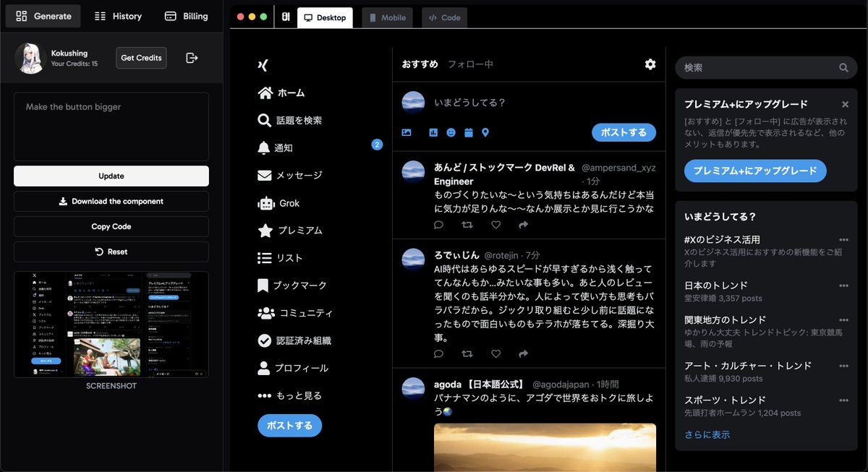Image resolution: width=868 pixels, height=472 pixels.
Task: Click the Kokushing avatar image
Action: 30,58
